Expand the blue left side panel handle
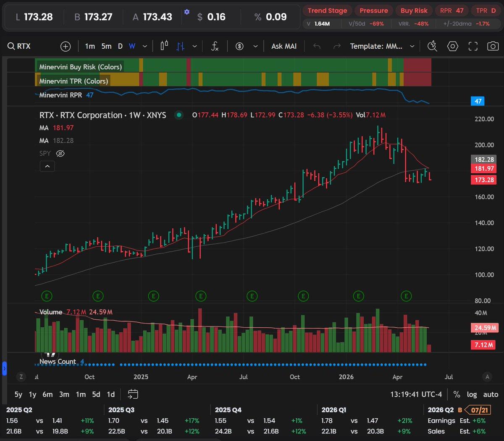Viewport: 504px width, 441px height. [x=5, y=369]
